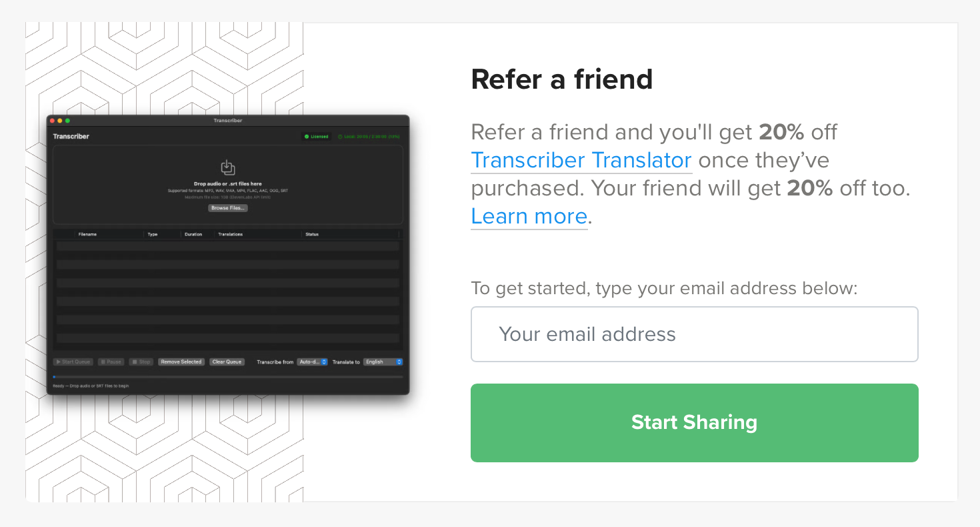This screenshot has width=980, height=527.
Task: Click the Remove Selected button
Action: 181,362
